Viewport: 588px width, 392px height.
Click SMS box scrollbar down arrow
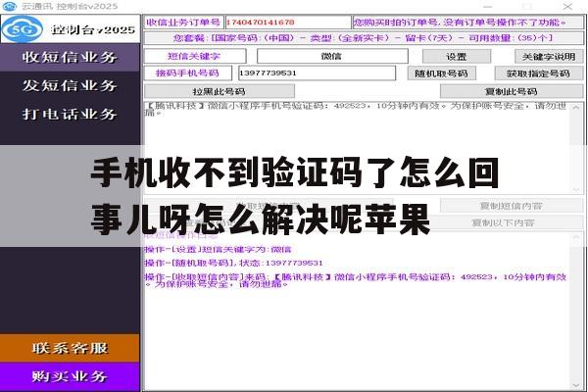(x=576, y=190)
